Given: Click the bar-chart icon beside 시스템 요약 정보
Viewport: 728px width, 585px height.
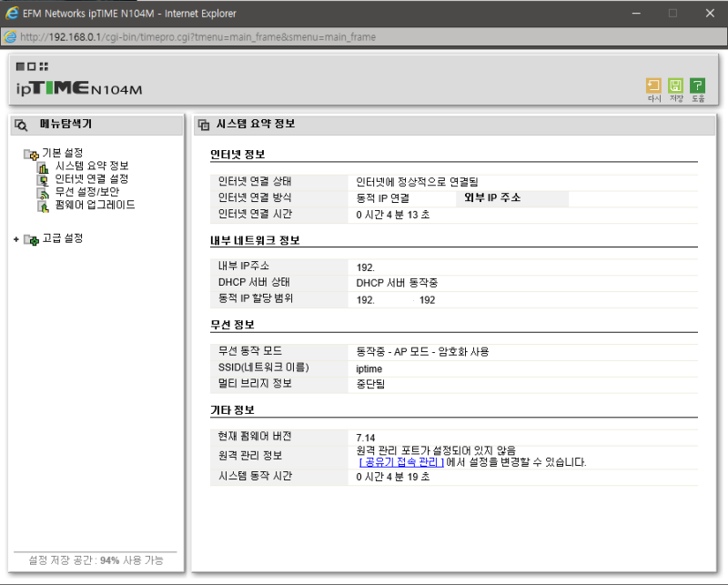Looking at the screenshot, I should [42, 167].
